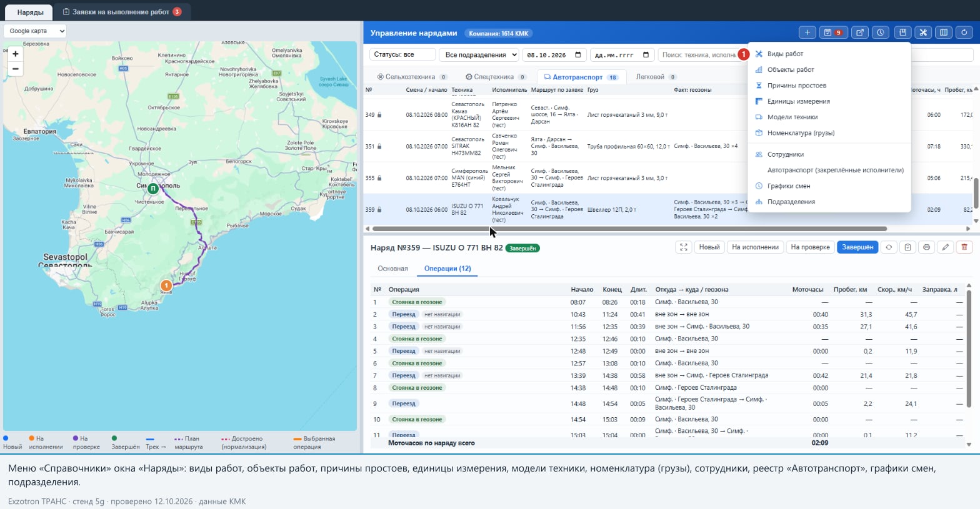
Task: Open work orders in external window icon
Action: click(860, 32)
